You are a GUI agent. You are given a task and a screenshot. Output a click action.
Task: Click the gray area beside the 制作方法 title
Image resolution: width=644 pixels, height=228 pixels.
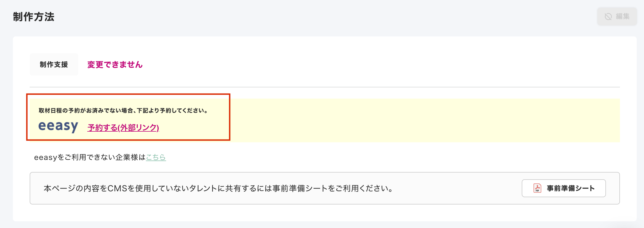(x=308, y=17)
